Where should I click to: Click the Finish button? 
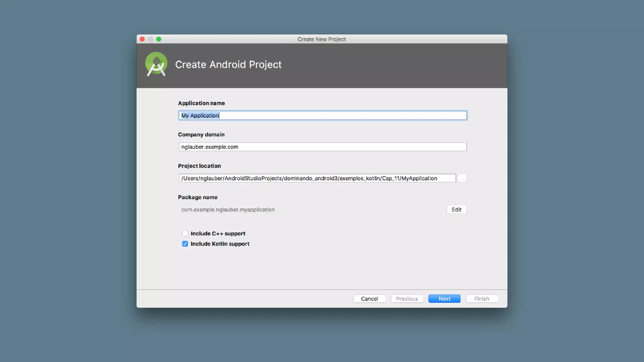(x=481, y=299)
